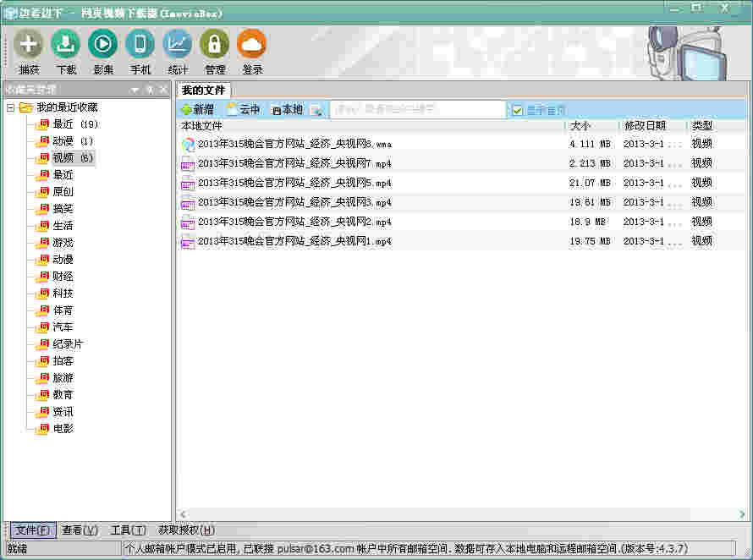Click the 捕获 (Capture) toolbar icon
The image size is (753, 560).
tap(29, 44)
